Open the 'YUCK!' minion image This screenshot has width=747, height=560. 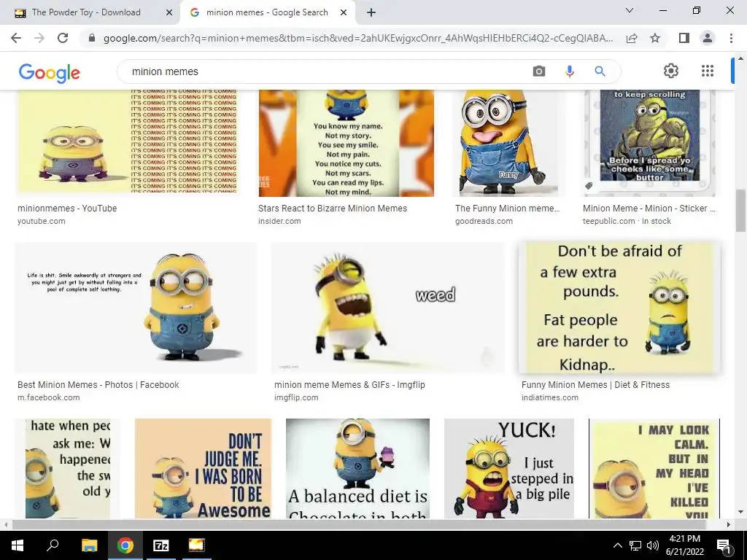tap(509, 469)
